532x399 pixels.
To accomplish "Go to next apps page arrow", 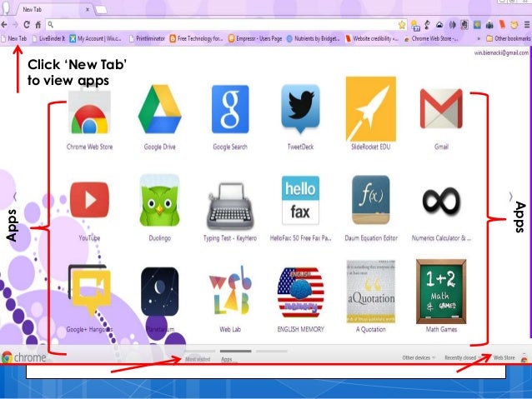I will tap(510, 197).
